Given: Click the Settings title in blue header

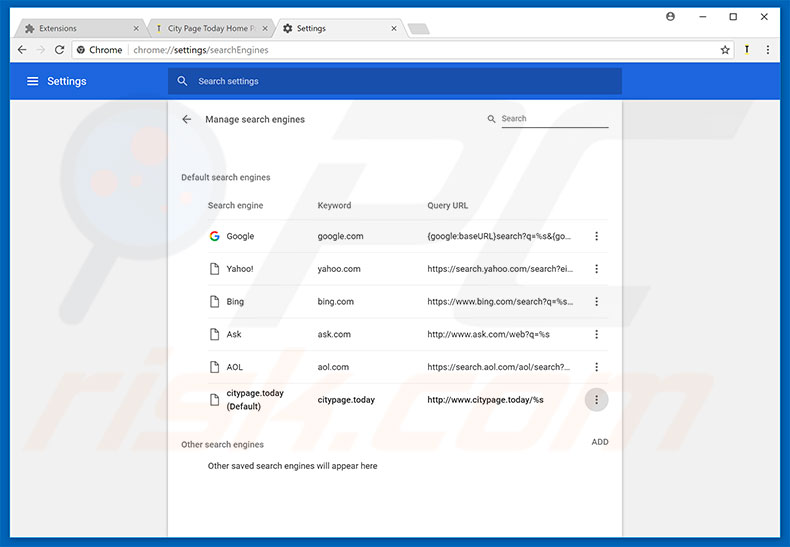Looking at the screenshot, I should click(x=67, y=81).
